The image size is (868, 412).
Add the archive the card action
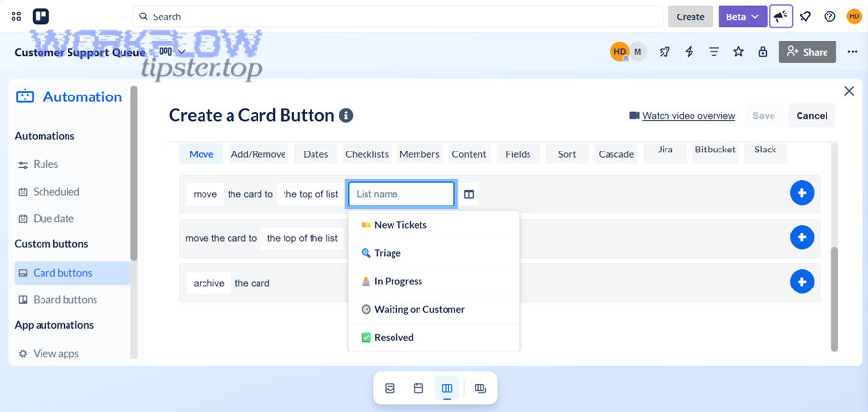[801, 282]
